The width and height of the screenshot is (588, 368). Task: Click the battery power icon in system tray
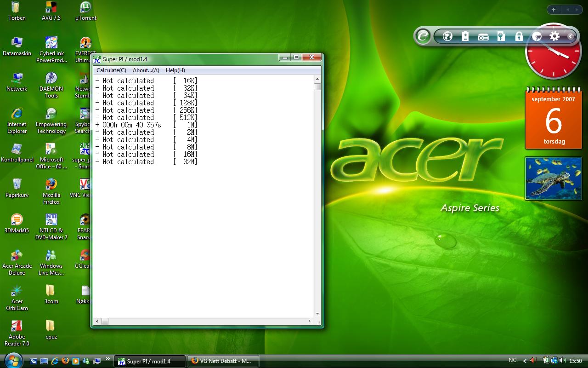tap(547, 361)
